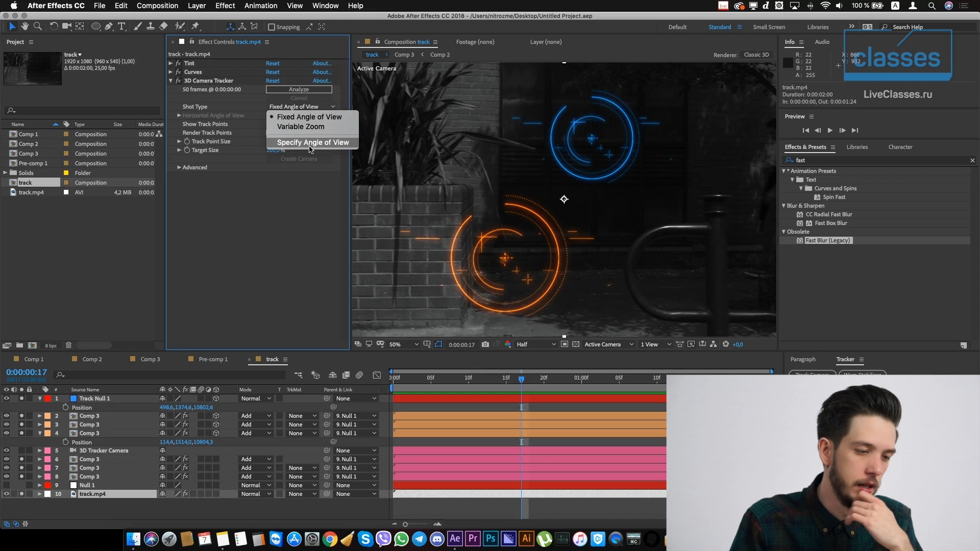Expand parent link dropdown for Track Null 1
Viewport: 980px width, 551px height.
(374, 398)
